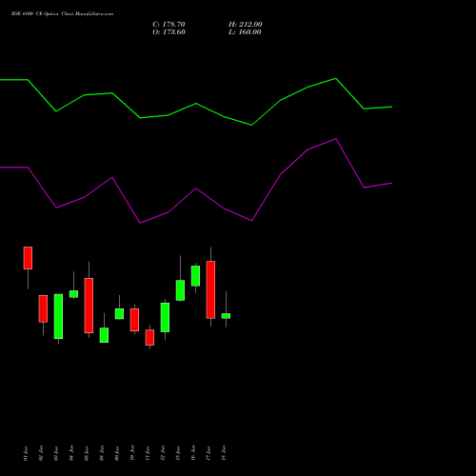Select the 11 Jan date axis label
476x476 pixels.
148,453
